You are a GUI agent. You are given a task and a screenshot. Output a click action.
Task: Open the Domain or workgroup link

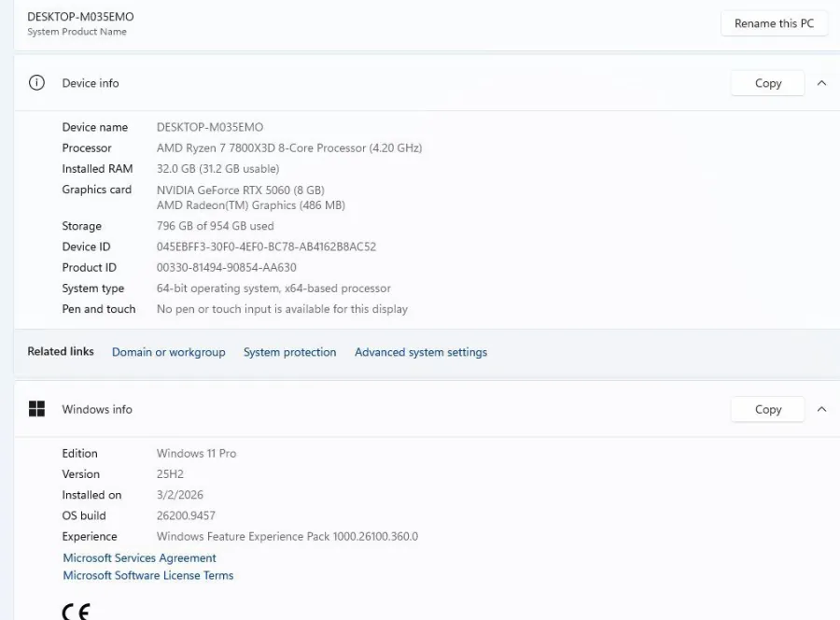(169, 352)
